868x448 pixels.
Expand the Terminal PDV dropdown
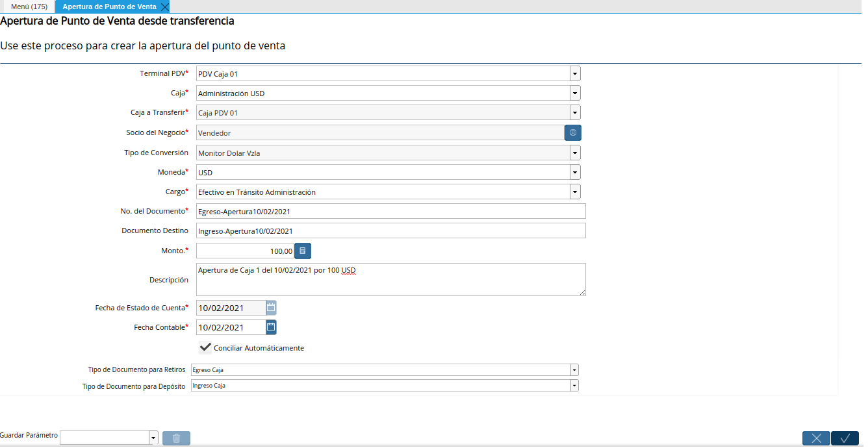575,74
